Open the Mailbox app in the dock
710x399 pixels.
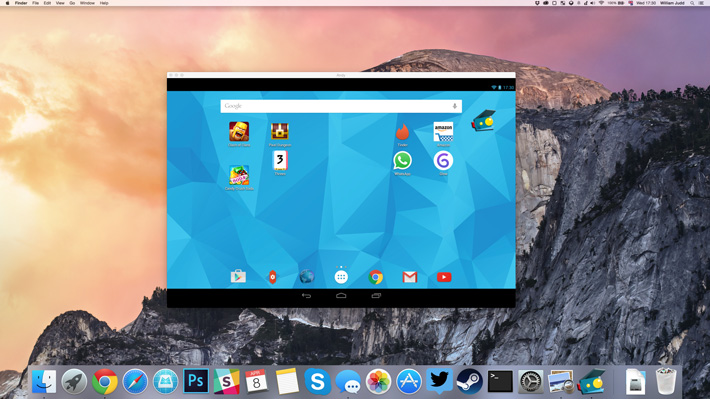click(x=165, y=381)
